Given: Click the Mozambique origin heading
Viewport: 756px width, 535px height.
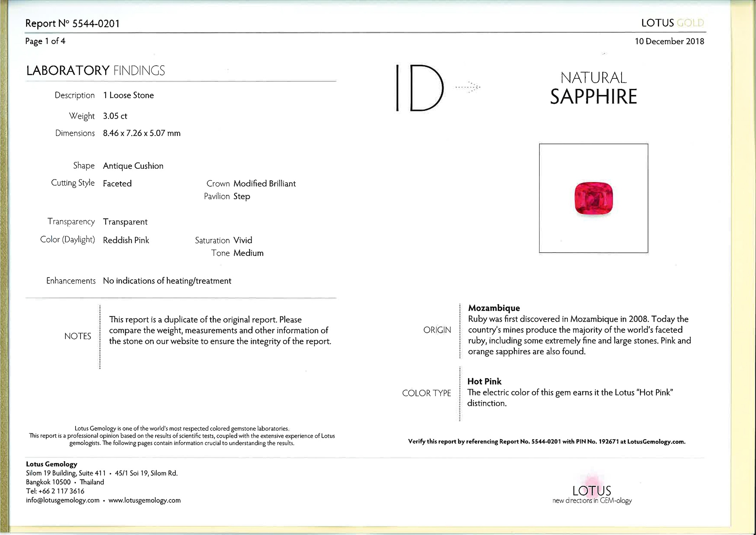Looking at the screenshot, I should point(494,308).
